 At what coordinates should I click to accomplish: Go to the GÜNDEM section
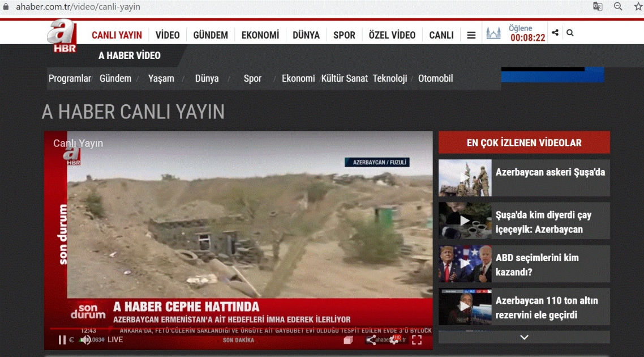(x=211, y=35)
